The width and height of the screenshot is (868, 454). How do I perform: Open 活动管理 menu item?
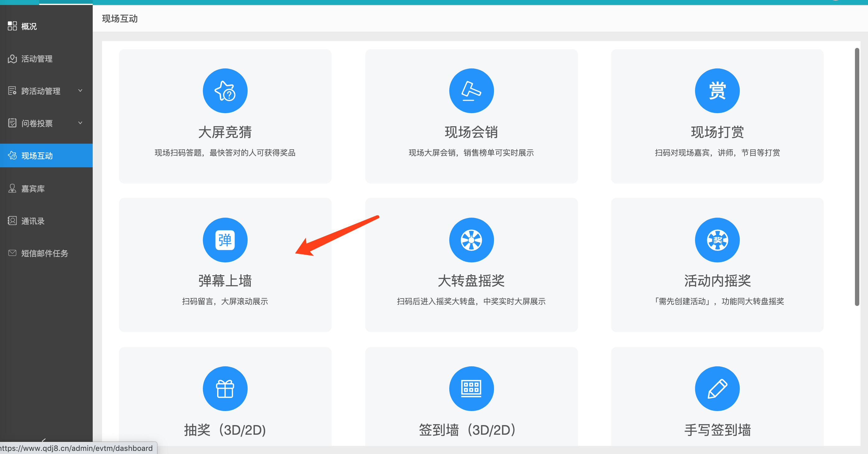pos(46,58)
